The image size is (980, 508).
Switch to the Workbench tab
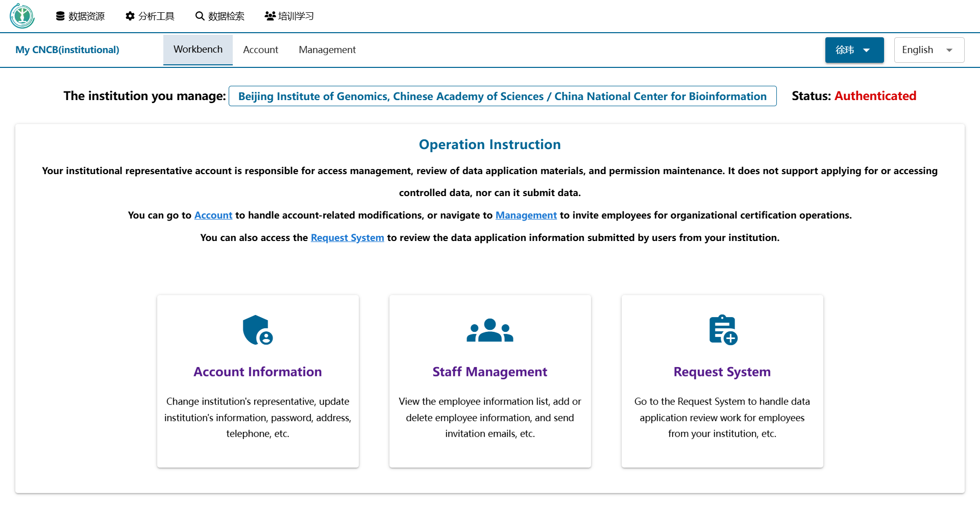pos(198,50)
